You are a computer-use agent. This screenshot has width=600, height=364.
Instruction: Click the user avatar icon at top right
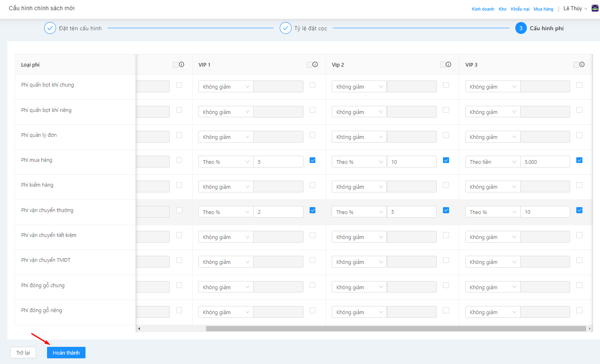pyautogui.click(x=595, y=8)
